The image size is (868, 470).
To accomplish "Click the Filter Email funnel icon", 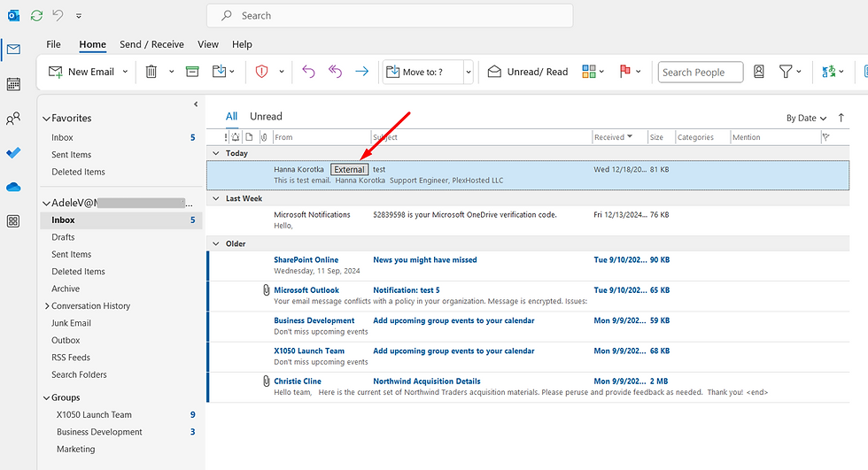I will pos(785,72).
